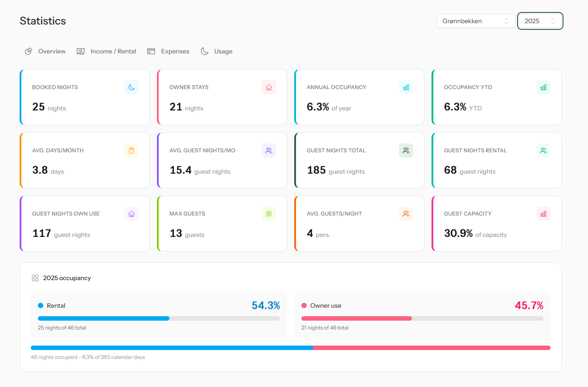Click the banknote icon of Income / Rental tab
The image size is (588, 387).
click(x=81, y=51)
